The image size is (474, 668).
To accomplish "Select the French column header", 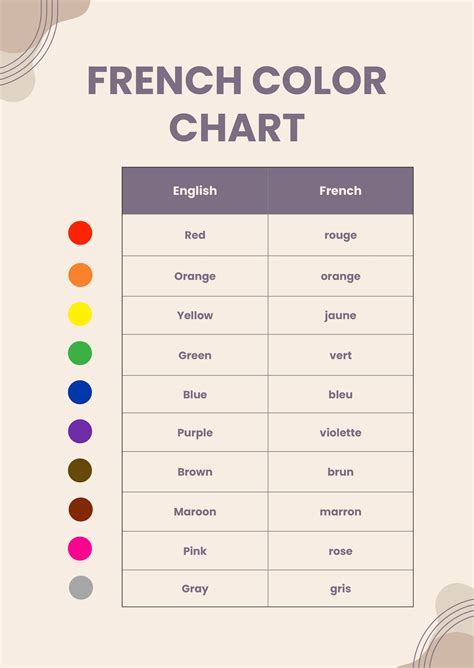I will [x=341, y=190].
